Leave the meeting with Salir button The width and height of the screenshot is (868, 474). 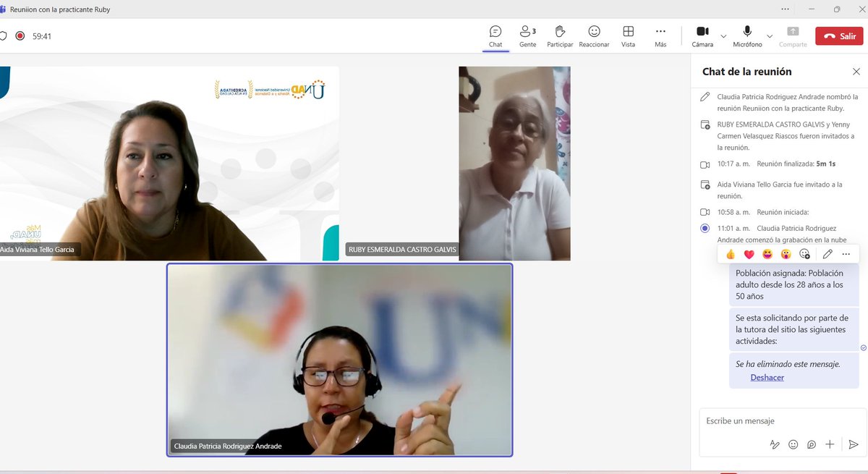[839, 35]
